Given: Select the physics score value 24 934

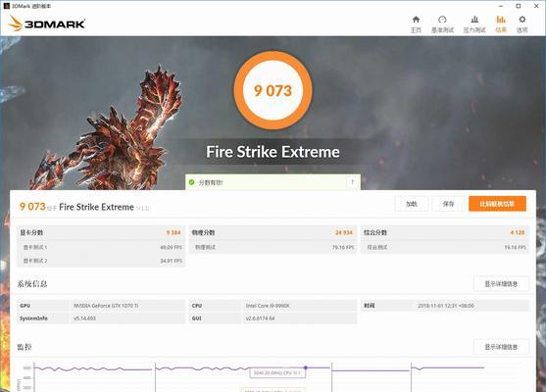Looking at the screenshot, I should pos(344,232).
